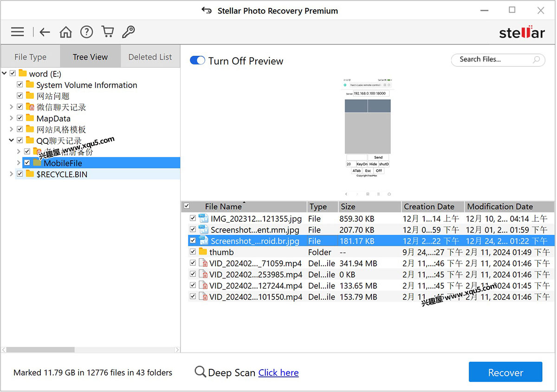The height and width of the screenshot is (392, 557).
Task: Go back with the arrow icon
Action: click(x=45, y=32)
